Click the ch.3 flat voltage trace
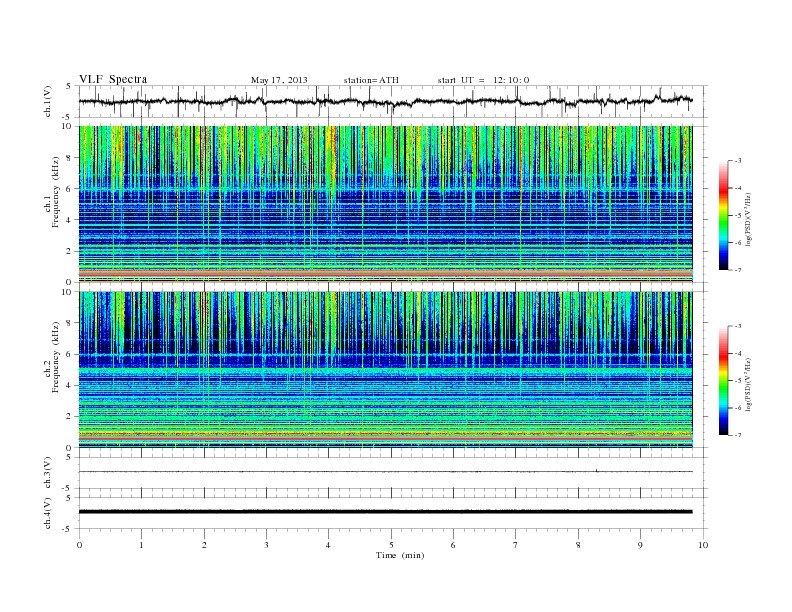The height and width of the screenshot is (612, 792). click(x=385, y=472)
